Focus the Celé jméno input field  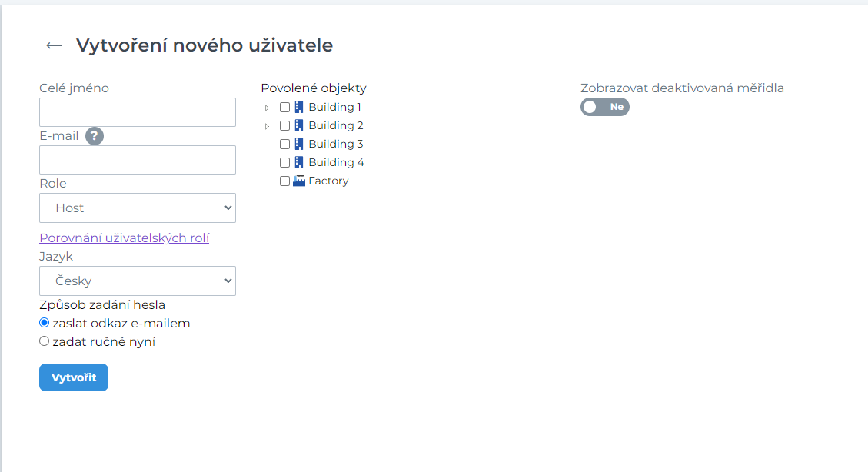tap(138, 112)
